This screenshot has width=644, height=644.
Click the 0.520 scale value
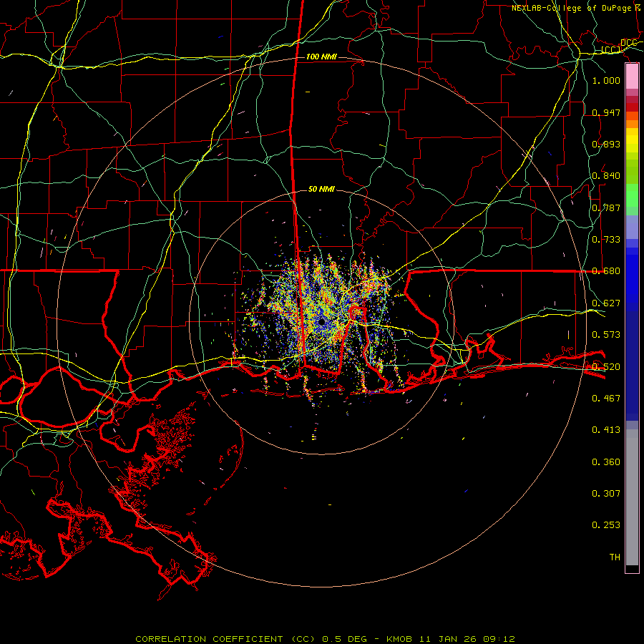[606, 366]
